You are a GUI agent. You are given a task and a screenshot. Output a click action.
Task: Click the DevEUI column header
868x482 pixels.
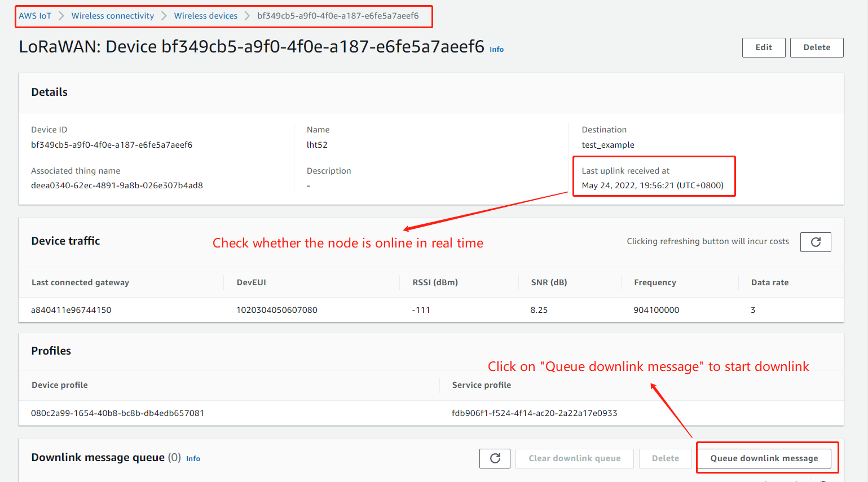point(252,282)
